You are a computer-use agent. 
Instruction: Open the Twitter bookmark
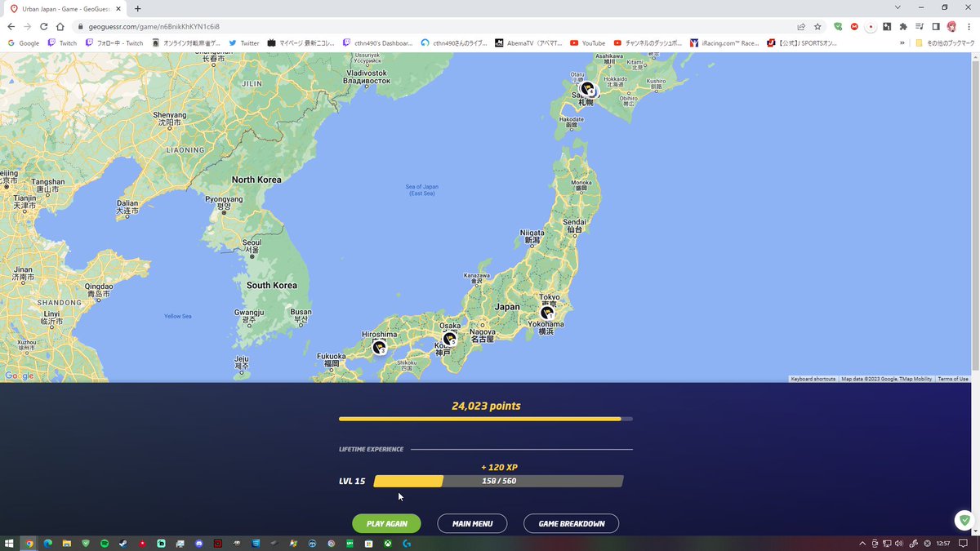[244, 43]
